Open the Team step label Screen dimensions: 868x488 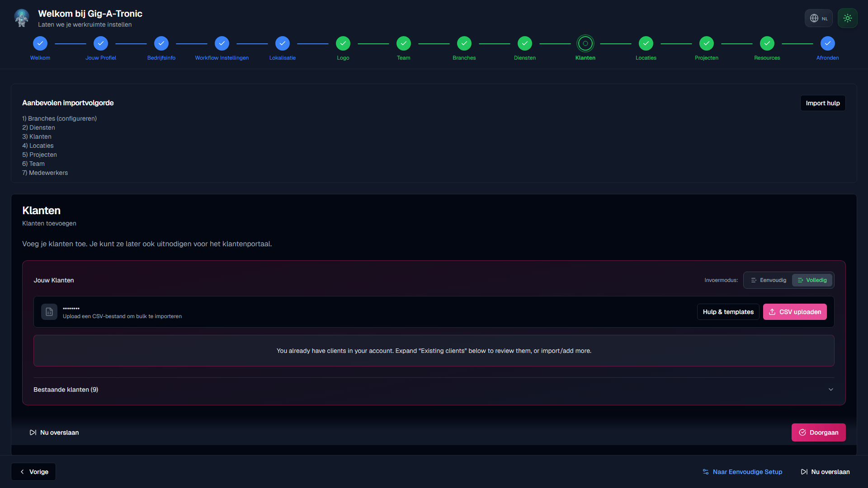(x=404, y=58)
